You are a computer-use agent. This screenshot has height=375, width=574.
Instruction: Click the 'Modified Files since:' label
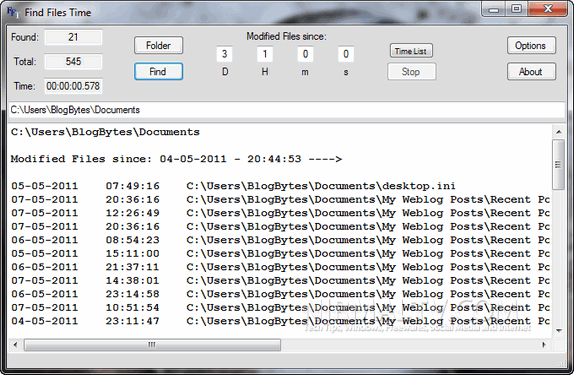(286, 36)
